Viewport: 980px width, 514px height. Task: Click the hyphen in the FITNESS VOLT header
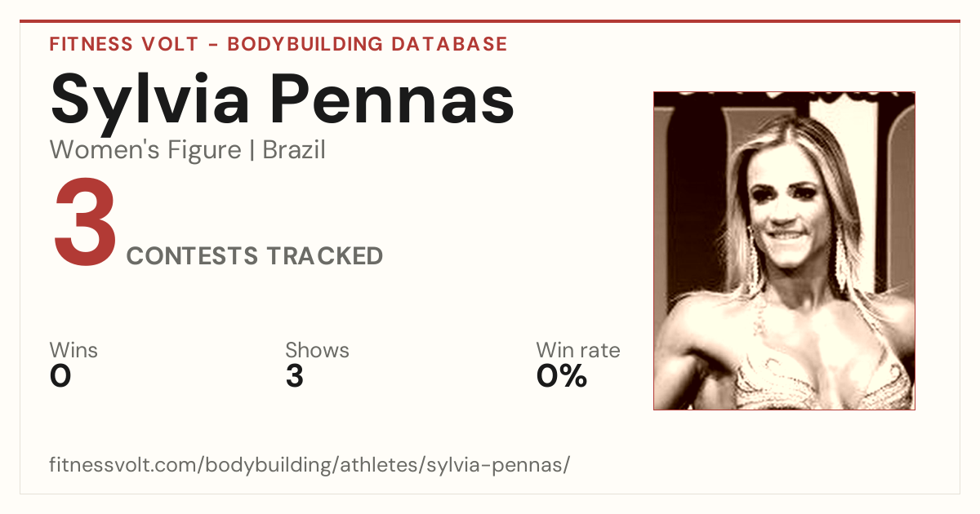tap(212, 45)
